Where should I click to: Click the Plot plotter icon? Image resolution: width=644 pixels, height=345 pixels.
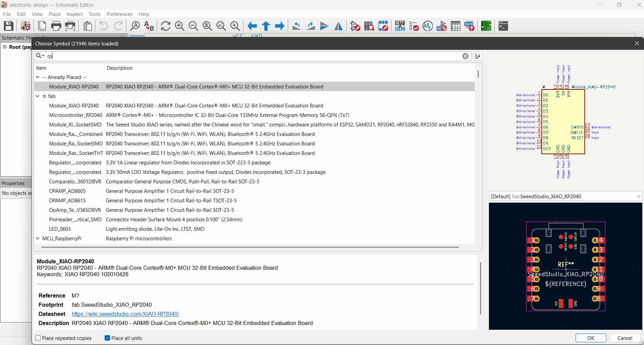(70, 26)
